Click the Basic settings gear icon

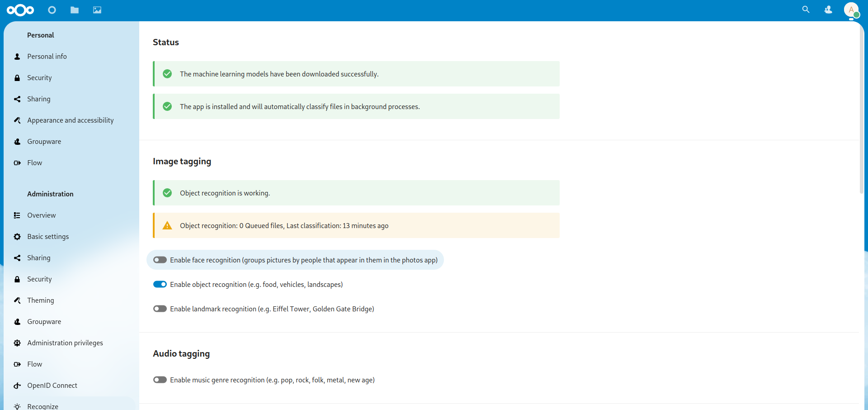coord(17,237)
